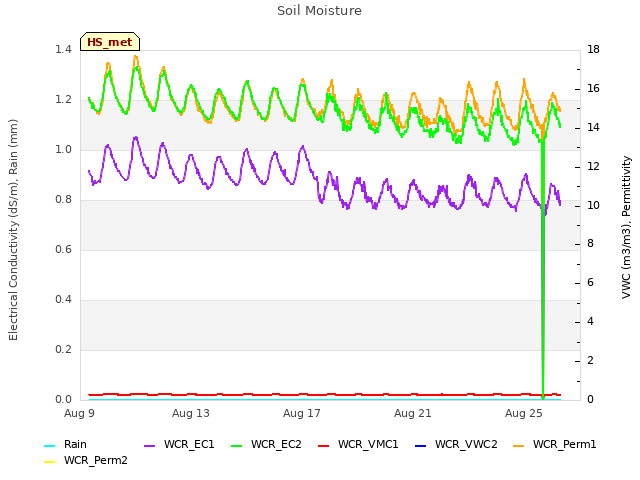This screenshot has width=640, height=480.
Task: Click the Aug 17 x-axis label
Action: [302, 413]
